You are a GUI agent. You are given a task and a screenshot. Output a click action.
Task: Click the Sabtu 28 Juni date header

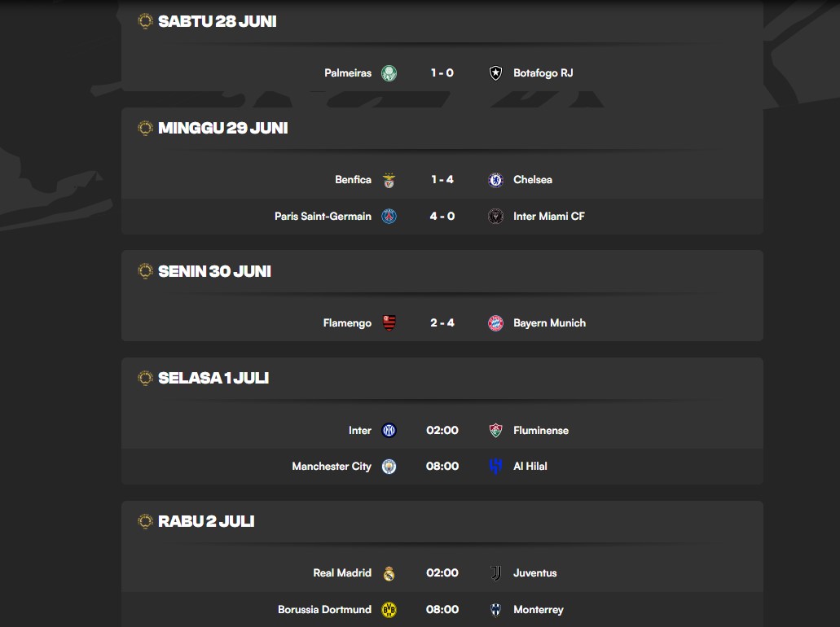click(217, 21)
